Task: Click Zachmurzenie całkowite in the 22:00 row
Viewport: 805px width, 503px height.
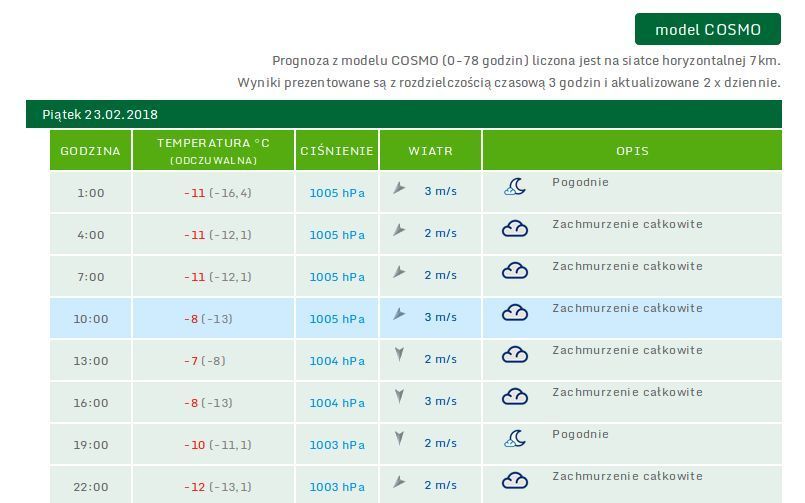Action: pos(627,476)
